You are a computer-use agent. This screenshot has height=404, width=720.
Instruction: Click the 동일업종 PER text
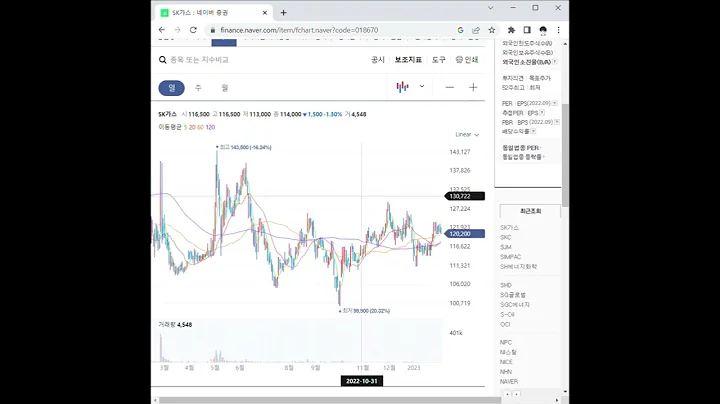click(x=521, y=148)
